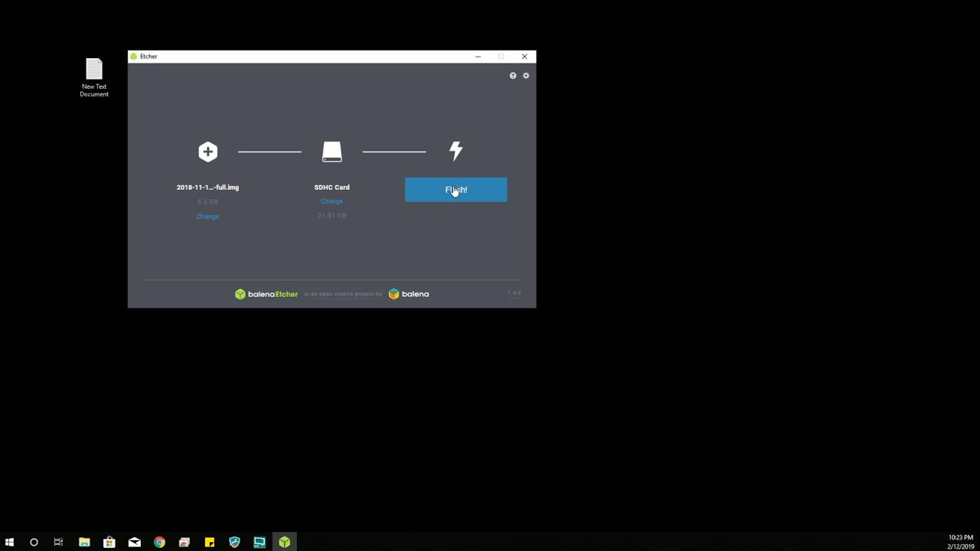
Task: Minimize the Etcher window
Action: (x=478, y=57)
